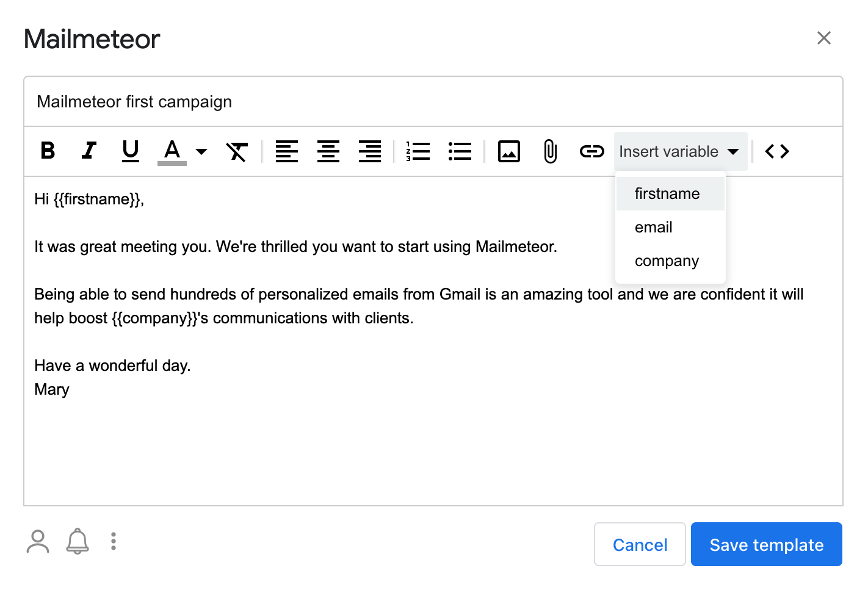Click the {{firstname}} placeholder in greeting
This screenshot has width=868, height=593.
pyautogui.click(x=97, y=199)
